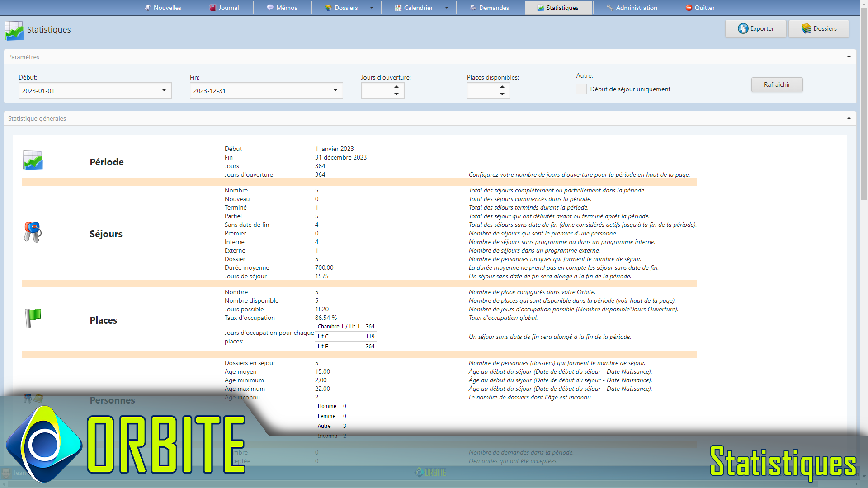Click the Administration wrench icon
Screen dimensions: 868x488
610,8
